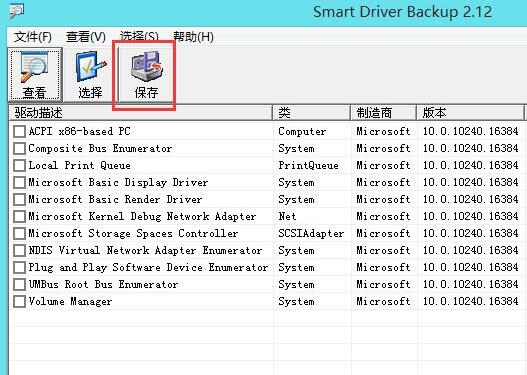
Task: Click the PrintQueue class cell
Action: click(x=308, y=165)
